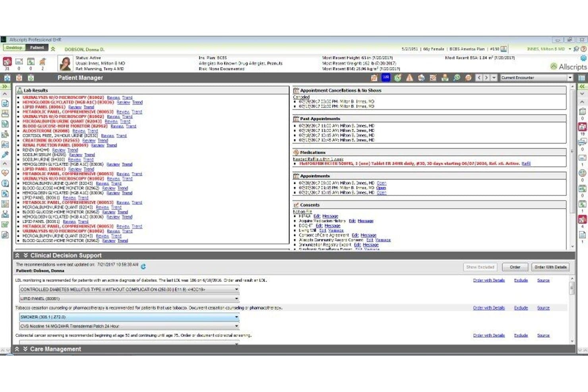Click Exclude link for LDL monitoring recommendation
Viewport: 588px width, 392px height.
point(521,280)
